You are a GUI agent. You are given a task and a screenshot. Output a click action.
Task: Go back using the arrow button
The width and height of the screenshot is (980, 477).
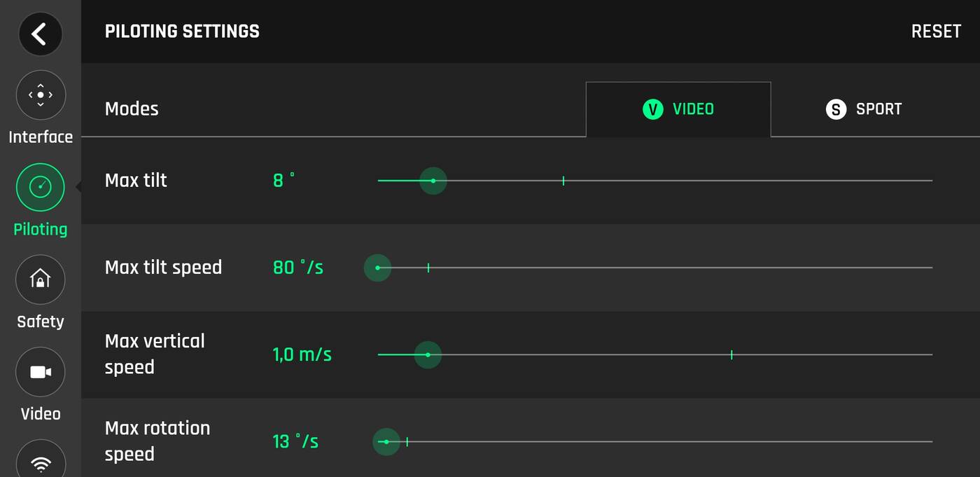40,34
